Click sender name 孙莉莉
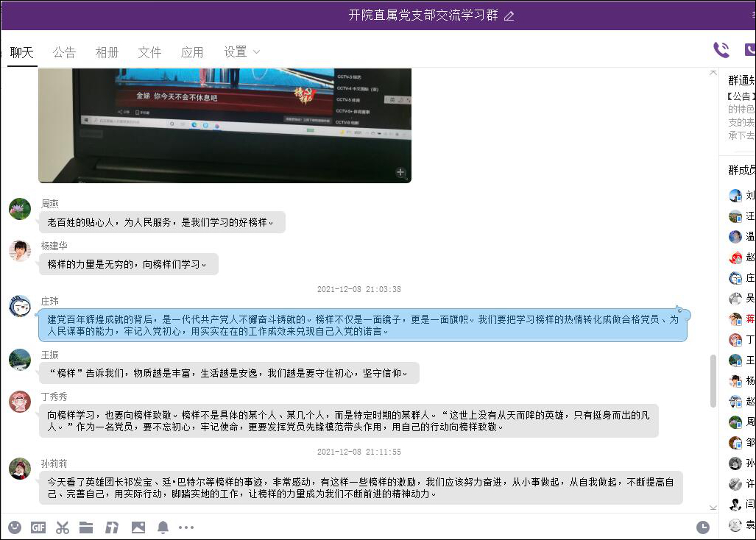Image resolution: width=756 pixels, height=540 pixels. [54, 464]
